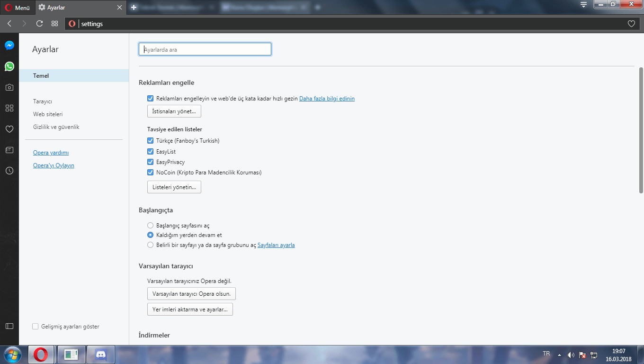Screen dimensions: 644x364
Task: Click the settings page vertical scrollbar
Action: click(x=641, y=130)
